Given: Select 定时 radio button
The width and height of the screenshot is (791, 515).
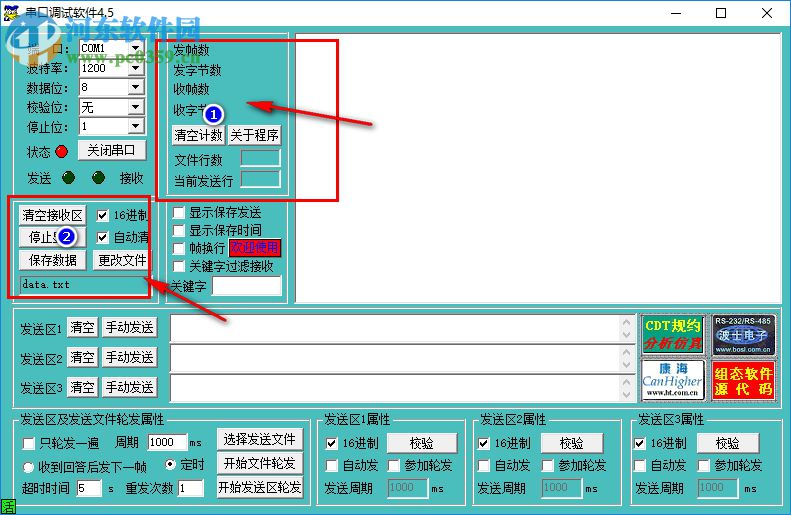Looking at the screenshot, I should 171,464.
